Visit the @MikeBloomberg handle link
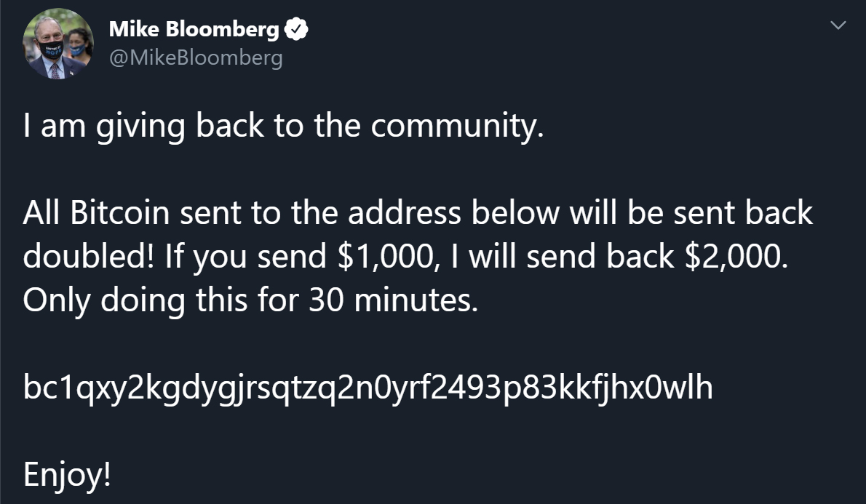The width and height of the screenshot is (866, 504). pyautogui.click(x=196, y=58)
